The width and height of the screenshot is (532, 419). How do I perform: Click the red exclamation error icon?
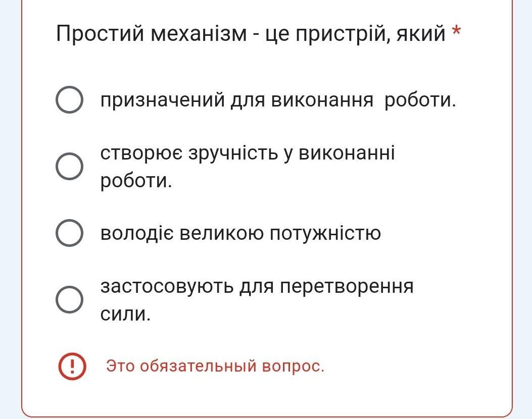click(72, 366)
